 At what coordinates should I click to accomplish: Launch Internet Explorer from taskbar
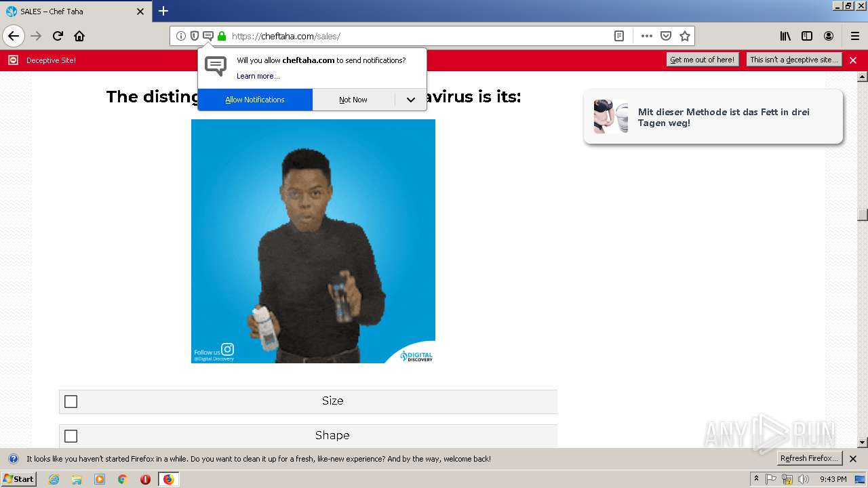click(x=54, y=479)
